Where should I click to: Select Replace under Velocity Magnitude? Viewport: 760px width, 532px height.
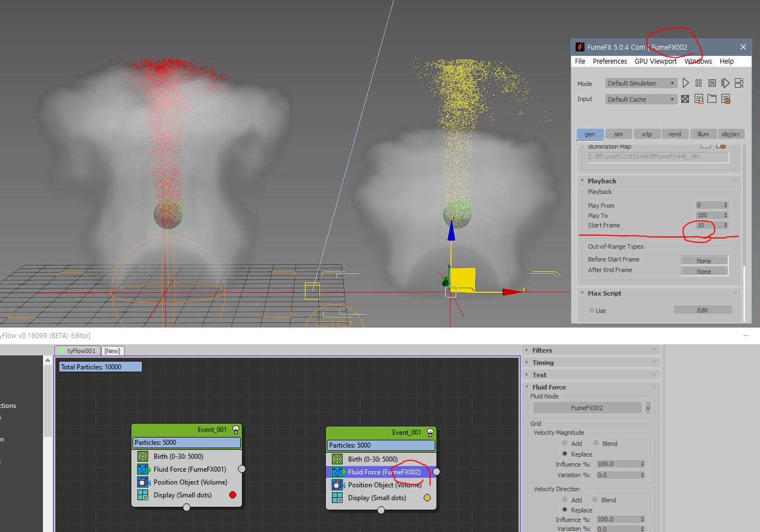click(565, 454)
